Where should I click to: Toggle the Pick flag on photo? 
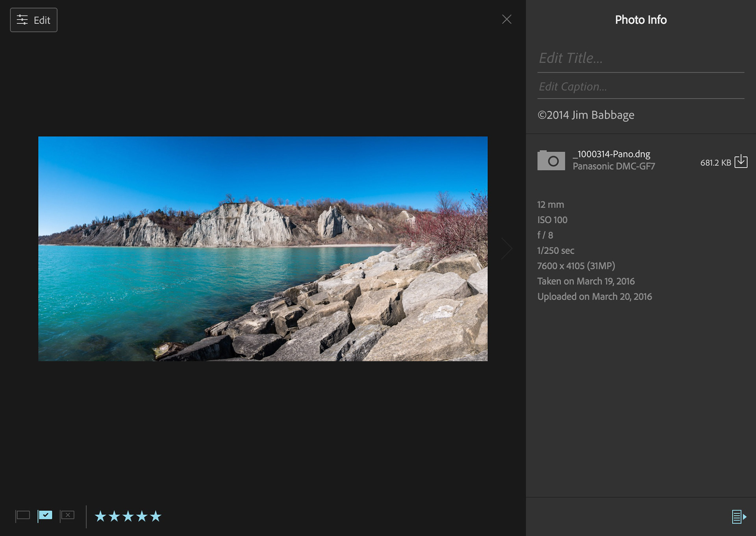(45, 516)
